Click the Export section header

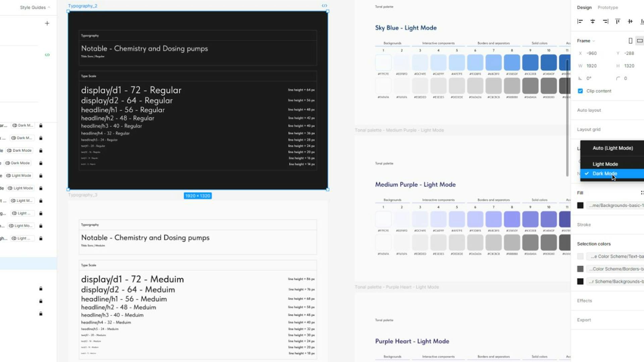pyautogui.click(x=584, y=320)
